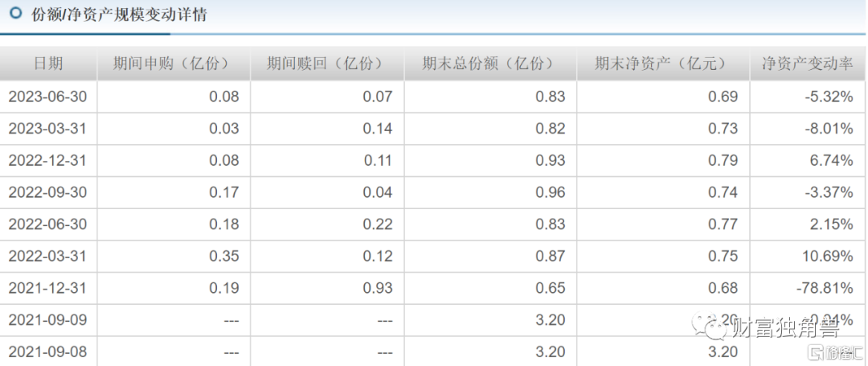The height and width of the screenshot is (366, 868).
Task: Select subscription value 0.18 in 2022-06-30 row
Action: click(224, 224)
